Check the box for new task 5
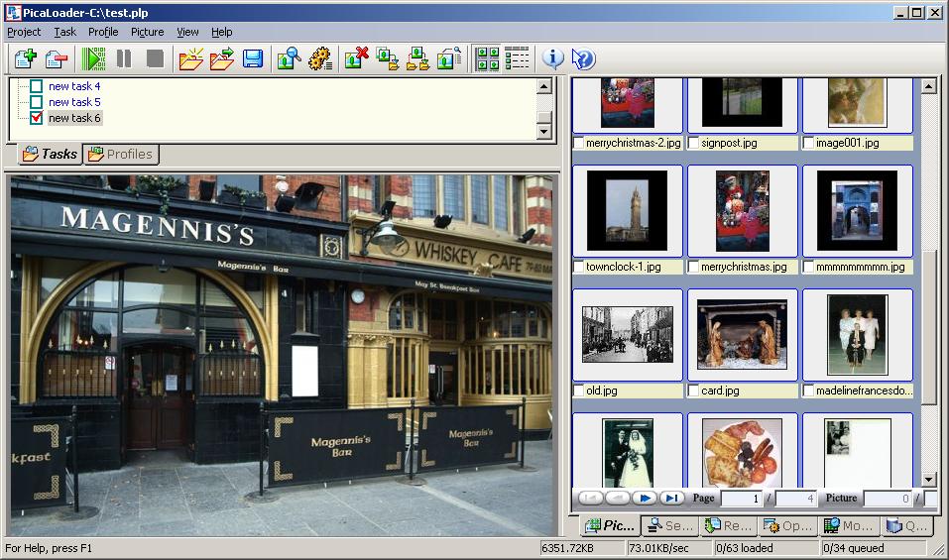 click(x=37, y=102)
